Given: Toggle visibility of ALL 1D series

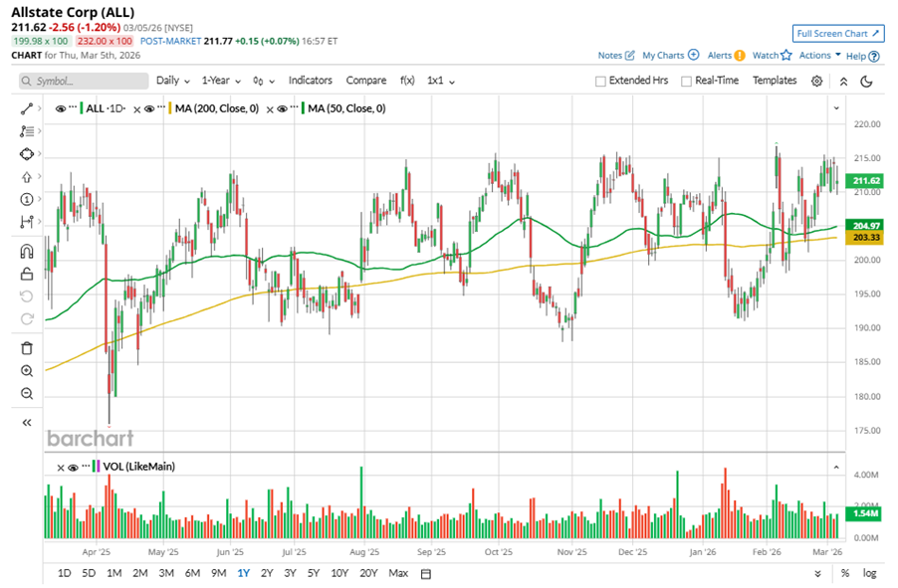Looking at the screenshot, I should pyautogui.click(x=60, y=108).
